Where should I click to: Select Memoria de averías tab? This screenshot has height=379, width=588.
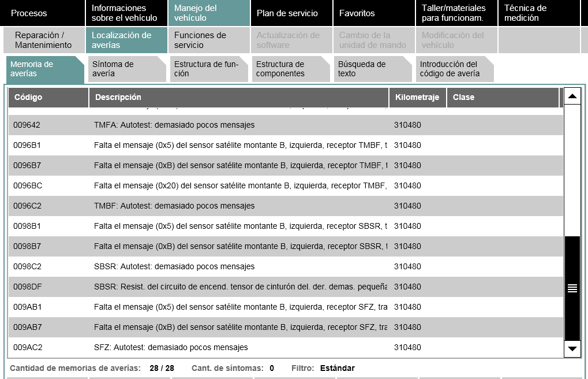(45, 69)
